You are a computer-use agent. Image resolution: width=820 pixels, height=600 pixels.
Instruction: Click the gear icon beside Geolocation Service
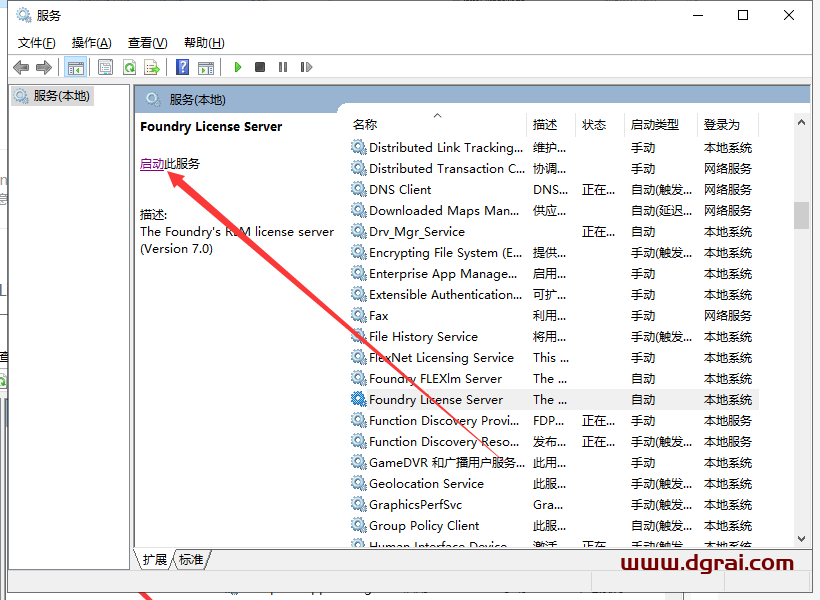click(358, 483)
